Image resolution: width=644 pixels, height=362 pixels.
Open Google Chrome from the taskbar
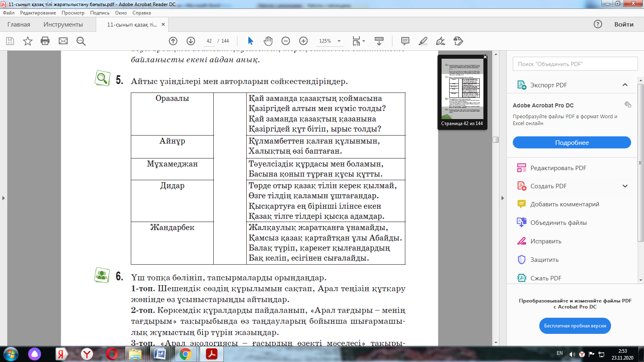click(x=185, y=354)
